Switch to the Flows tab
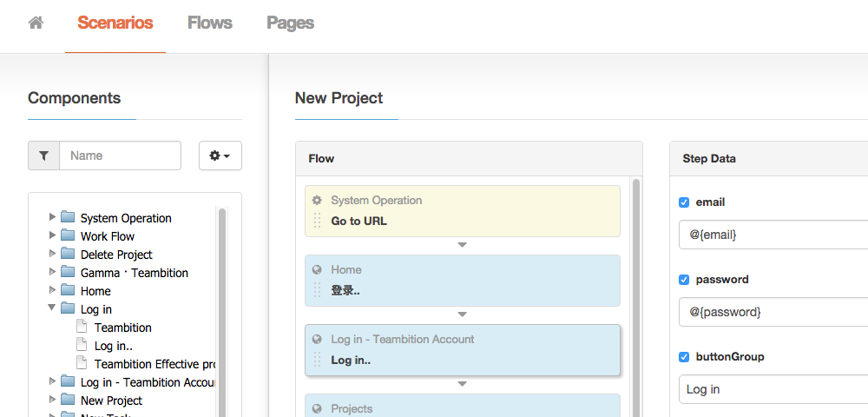 tap(209, 23)
